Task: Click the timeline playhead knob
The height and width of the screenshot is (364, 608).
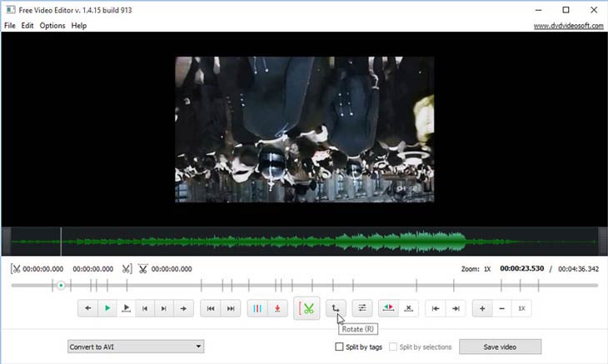Action: [61, 286]
